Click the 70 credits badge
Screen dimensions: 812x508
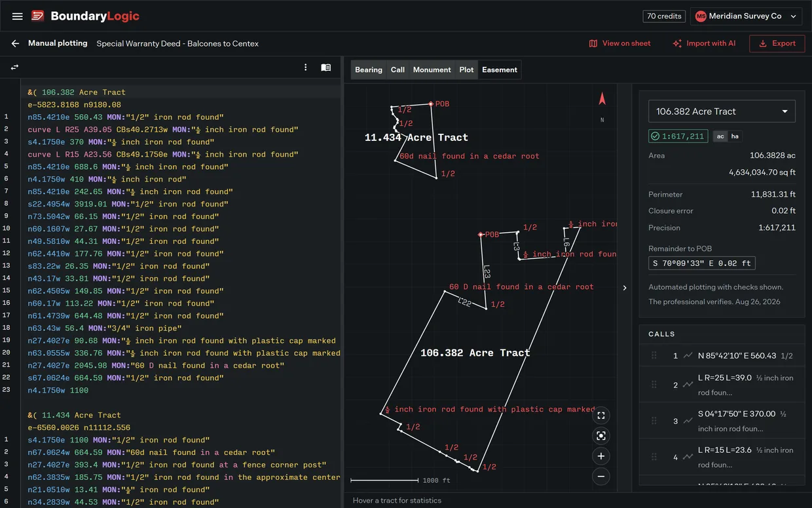pos(665,16)
